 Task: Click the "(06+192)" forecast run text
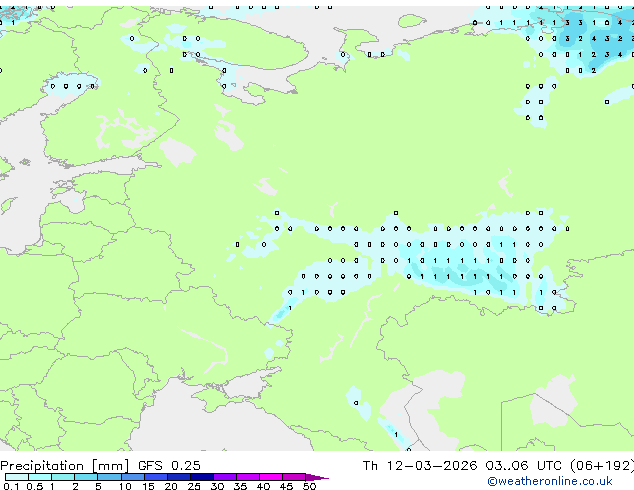tap(602, 466)
